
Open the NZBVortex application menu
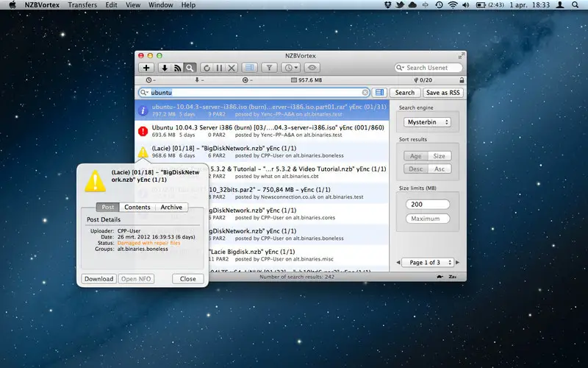point(42,5)
